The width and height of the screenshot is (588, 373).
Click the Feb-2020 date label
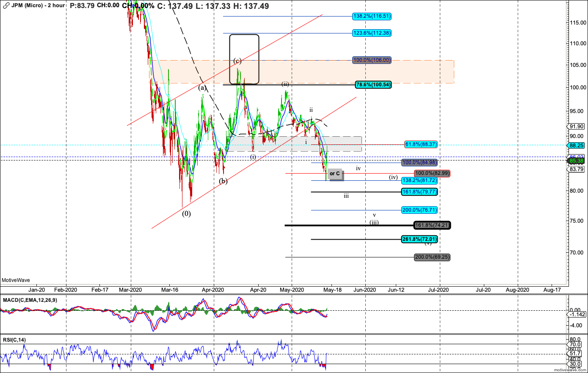[66, 290]
